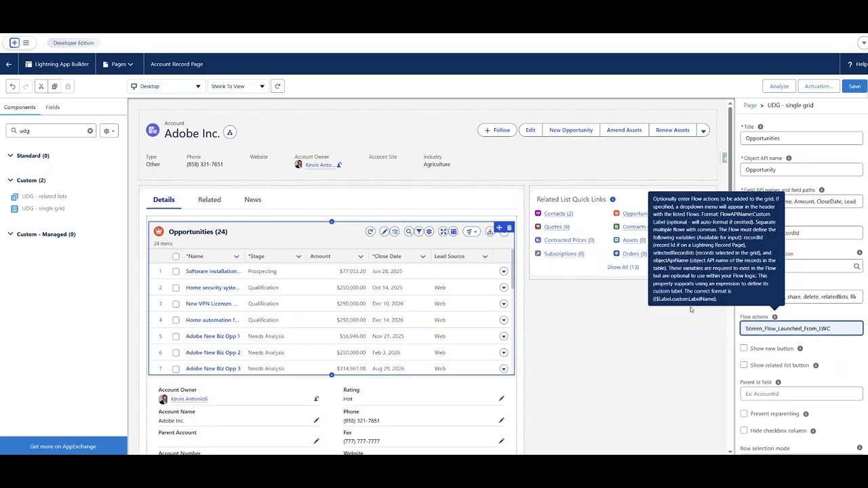Open the row actions menu for Adobe New Biz Opp 2
This screenshot has width=868, height=488.
click(503, 352)
